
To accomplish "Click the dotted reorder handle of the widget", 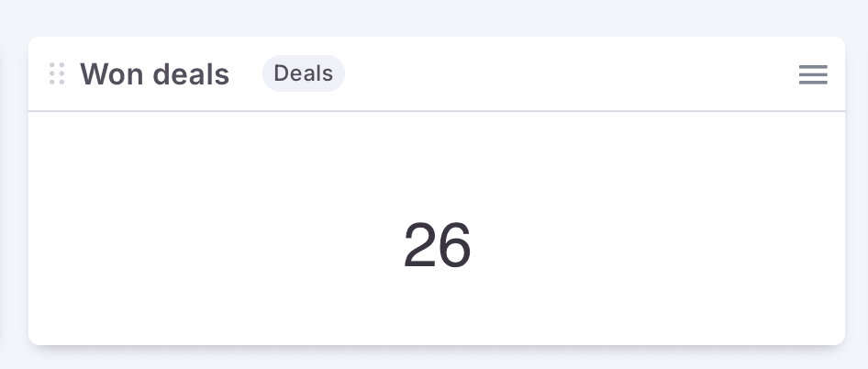I will pos(57,73).
